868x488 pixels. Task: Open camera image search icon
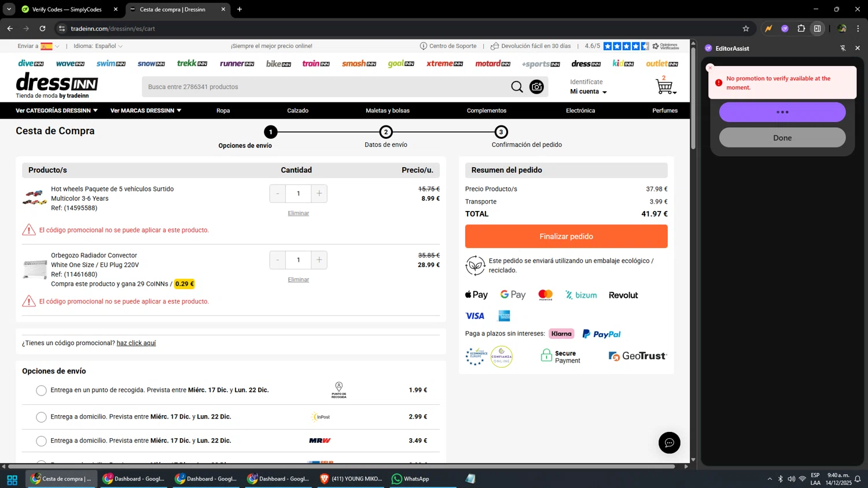[536, 87]
